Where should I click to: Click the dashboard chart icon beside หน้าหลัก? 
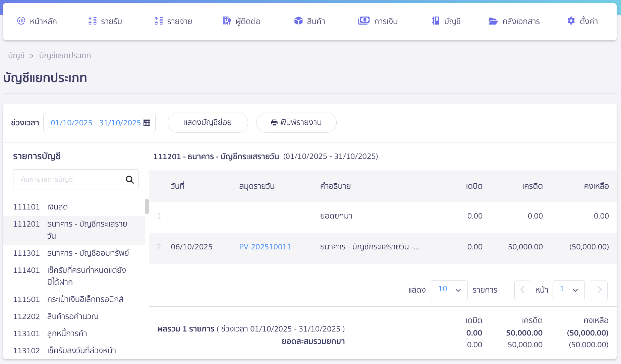coord(21,21)
